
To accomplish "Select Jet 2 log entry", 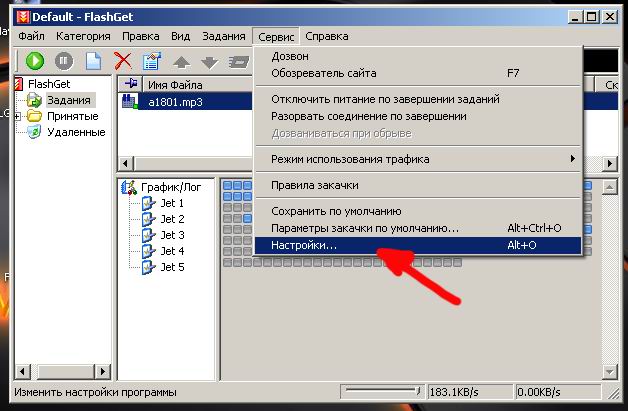I will [172, 219].
